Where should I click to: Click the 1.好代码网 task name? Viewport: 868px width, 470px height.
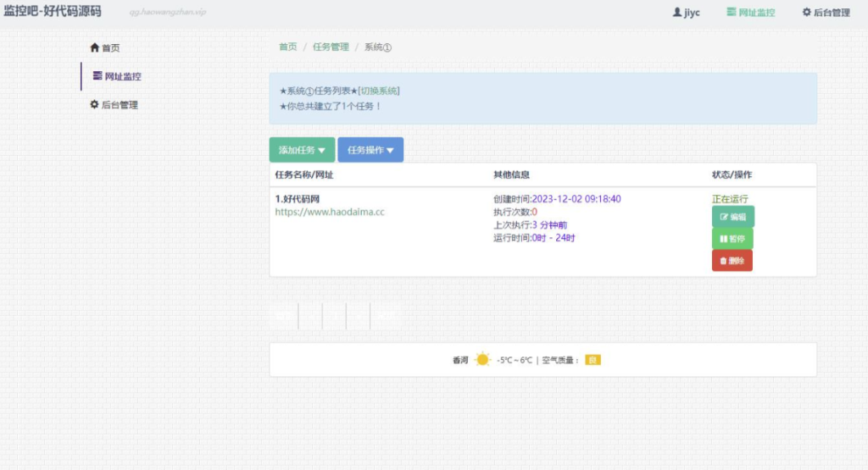click(298, 199)
